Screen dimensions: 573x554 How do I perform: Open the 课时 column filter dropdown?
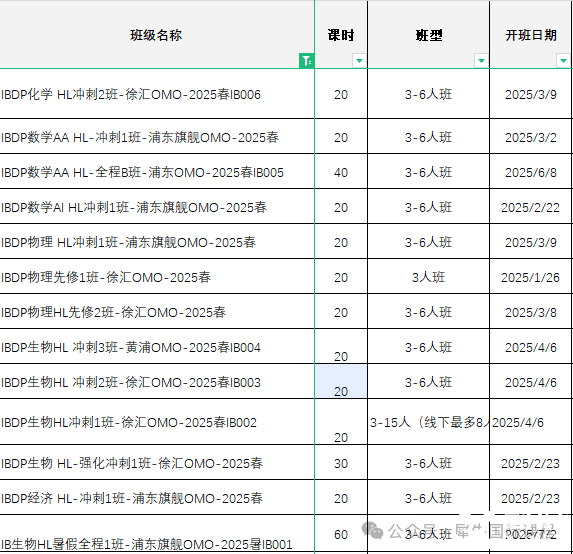pyautogui.click(x=359, y=61)
